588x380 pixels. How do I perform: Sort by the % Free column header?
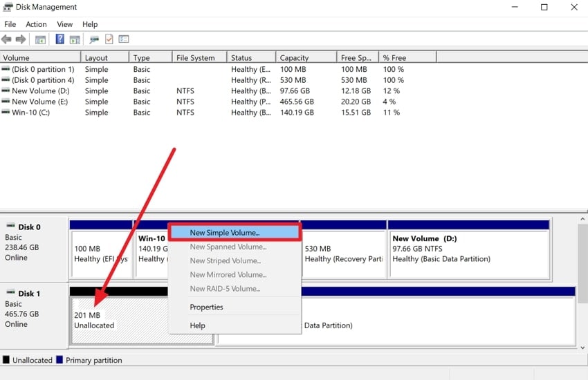407,57
